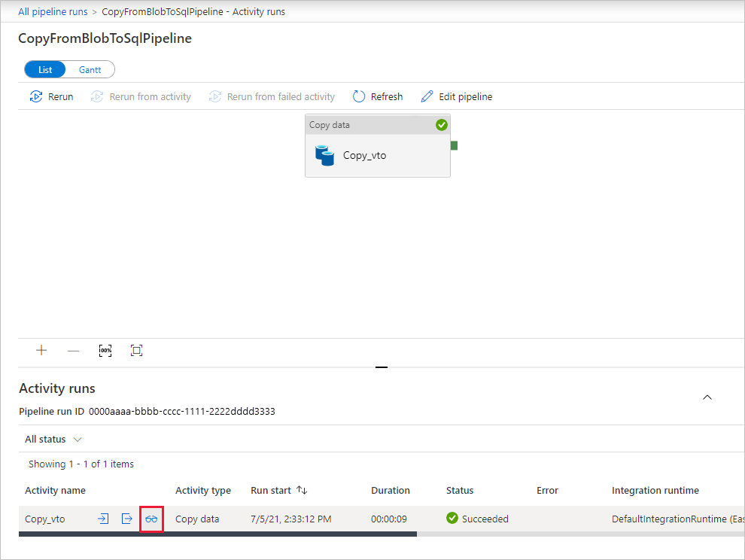The height and width of the screenshot is (560, 745).
Task: Click the zoom to fit icon
Action: (x=136, y=350)
